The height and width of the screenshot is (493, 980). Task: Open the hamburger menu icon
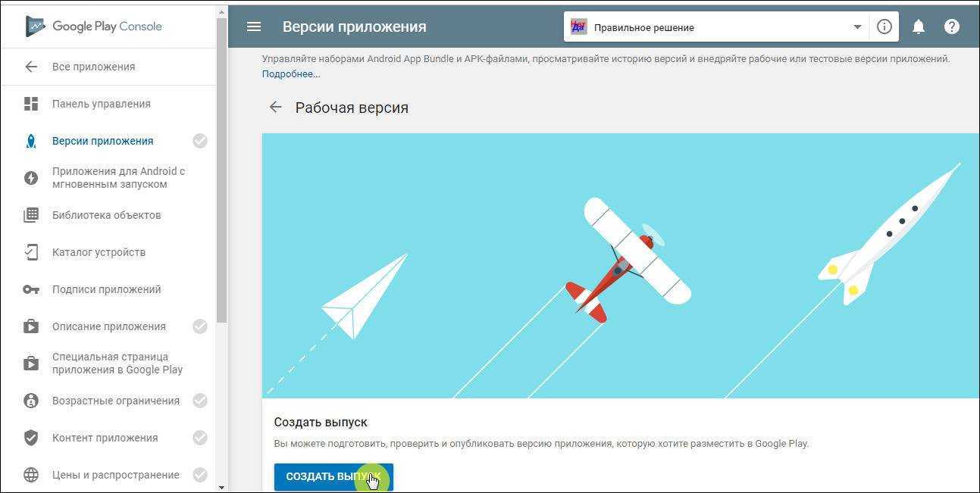(x=254, y=27)
